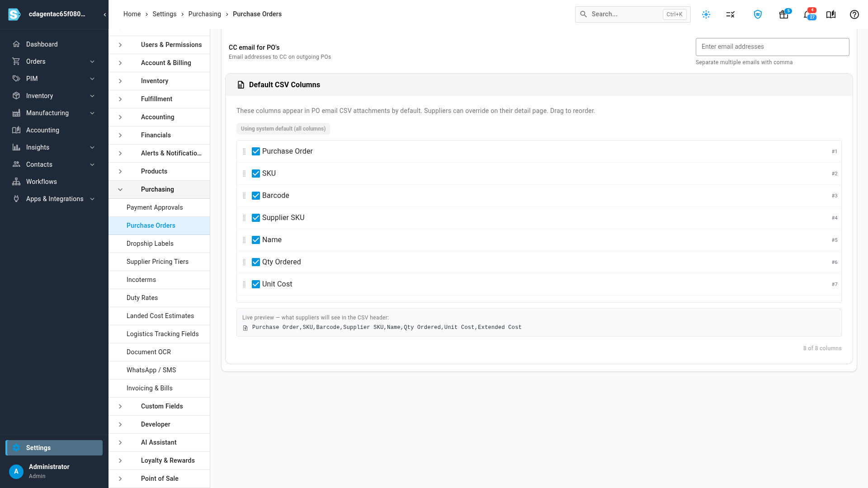868x488 pixels.
Task: Click the Workflows diagram icon
Action: pyautogui.click(x=16, y=182)
